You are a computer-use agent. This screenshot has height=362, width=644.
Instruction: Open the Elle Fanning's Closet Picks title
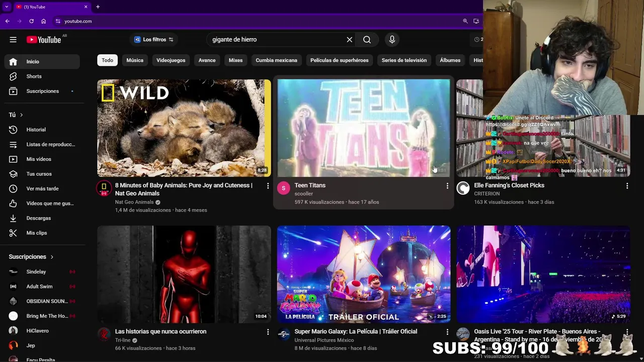509,186
